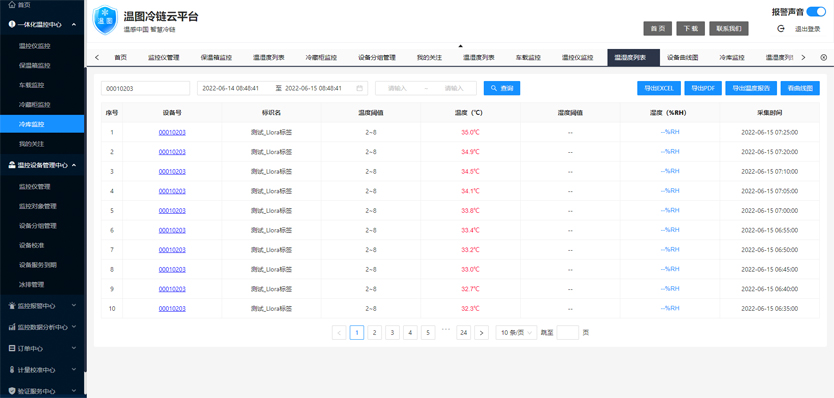
Task: Open device link 00010203 in row 1
Action: pos(172,132)
